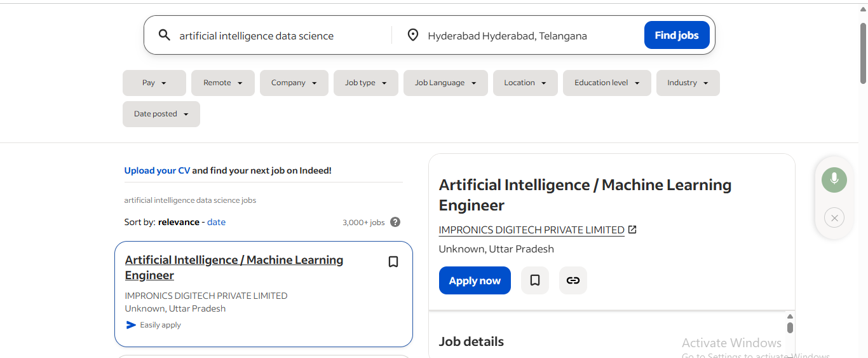
Task: Open the Location filter dropdown
Action: (526, 83)
